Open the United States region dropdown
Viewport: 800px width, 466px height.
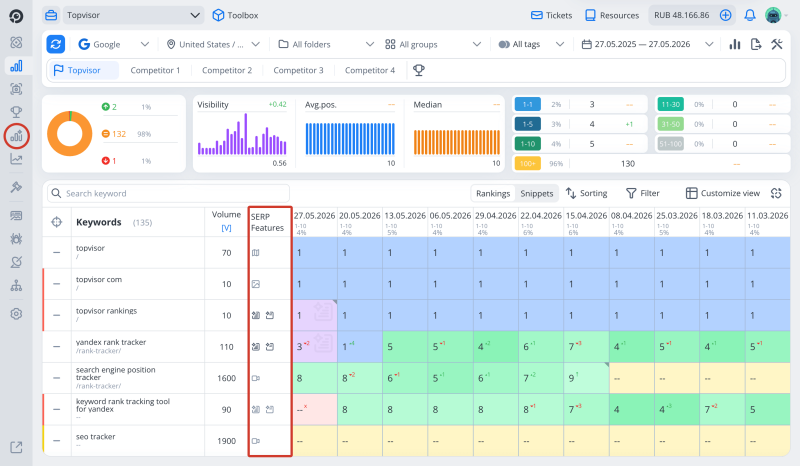click(213, 44)
